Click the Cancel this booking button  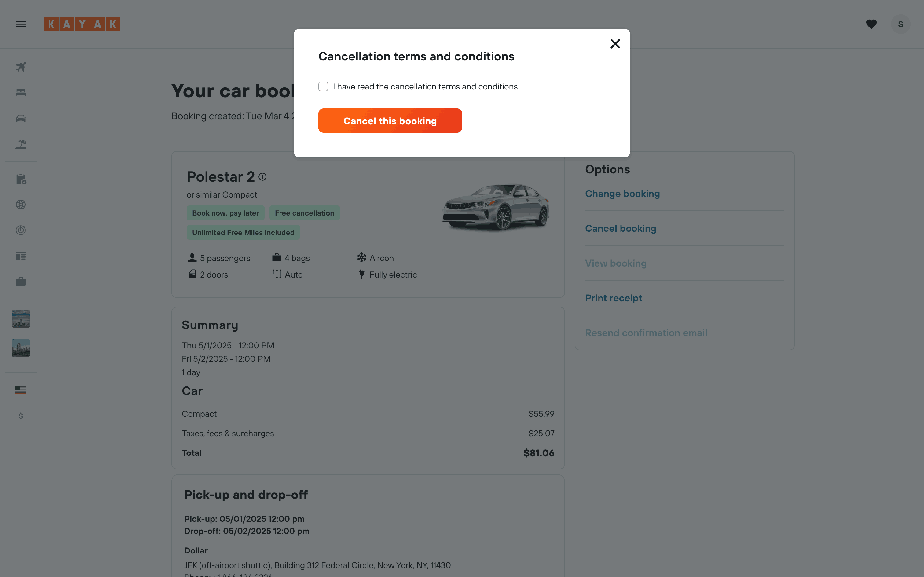click(x=390, y=121)
